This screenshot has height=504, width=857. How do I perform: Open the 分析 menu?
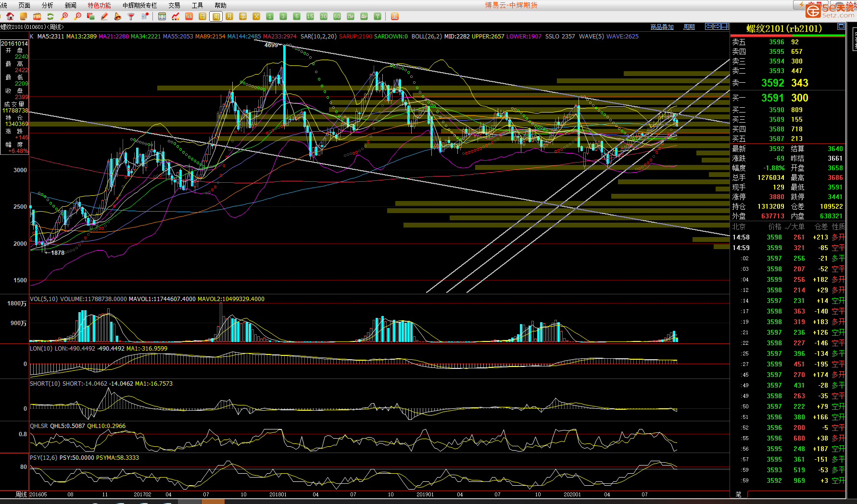tap(48, 5)
